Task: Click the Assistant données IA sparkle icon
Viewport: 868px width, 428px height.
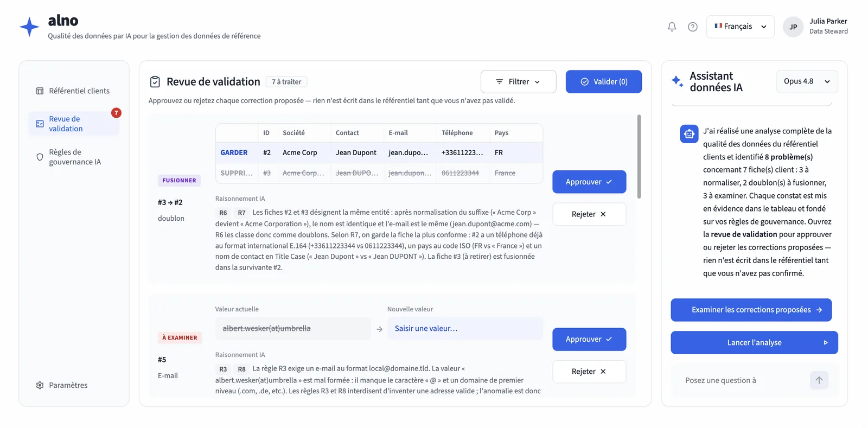Action: 678,81
